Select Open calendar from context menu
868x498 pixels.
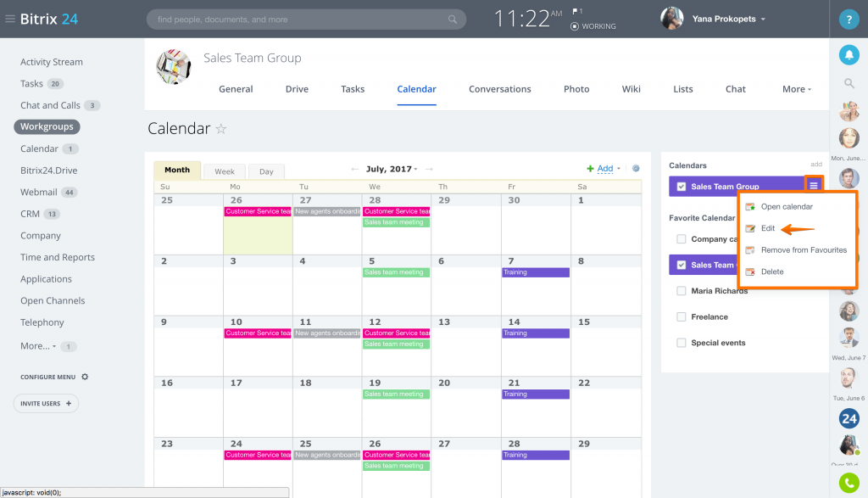point(787,207)
